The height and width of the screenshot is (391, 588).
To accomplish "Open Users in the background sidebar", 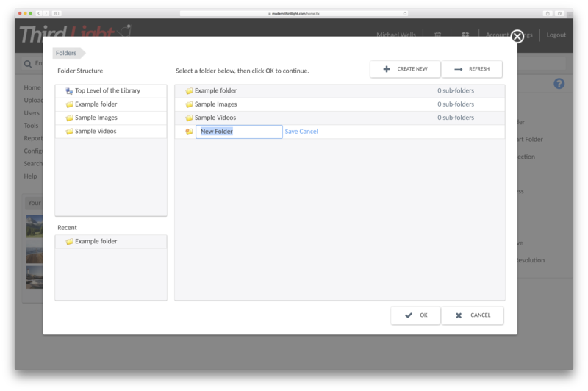I will [x=32, y=113].
